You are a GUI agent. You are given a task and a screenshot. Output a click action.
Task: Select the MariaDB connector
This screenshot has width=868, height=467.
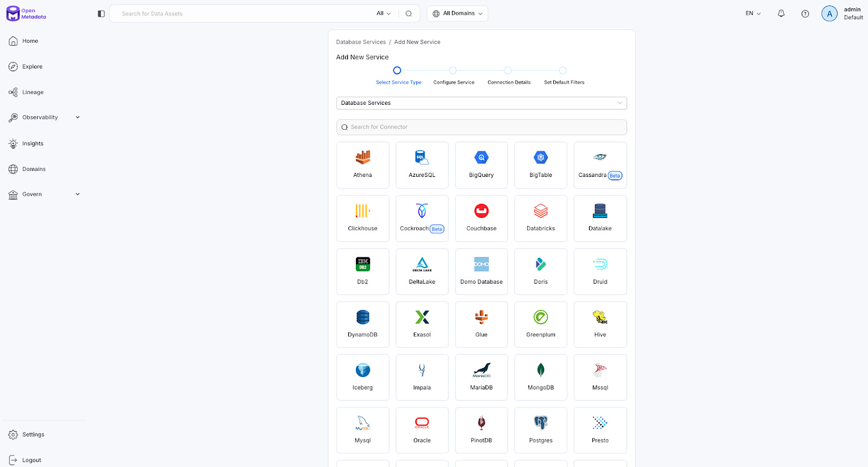[x=481, y=378]
